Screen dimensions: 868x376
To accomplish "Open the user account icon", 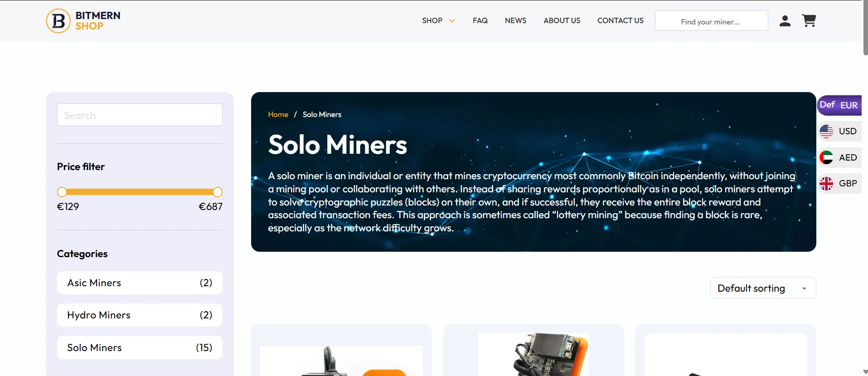I will (785, 21).
